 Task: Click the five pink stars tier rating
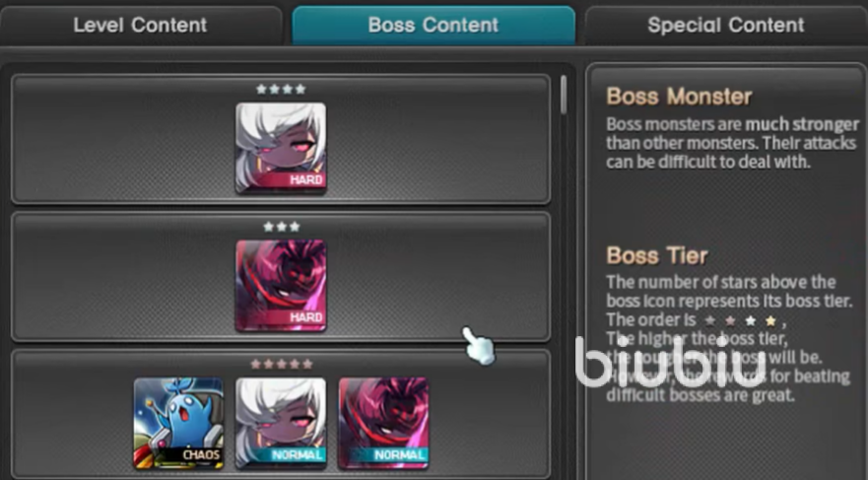tap(281, 364)
